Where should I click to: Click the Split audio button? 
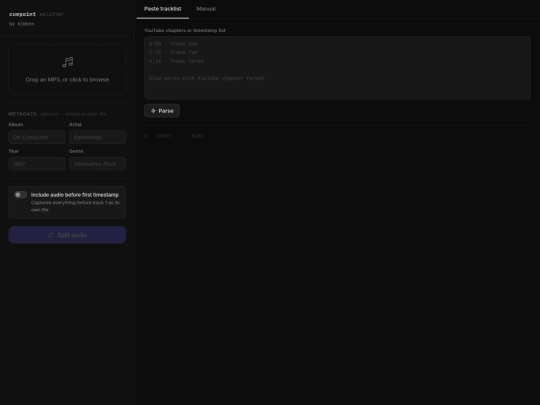point(67,235)
